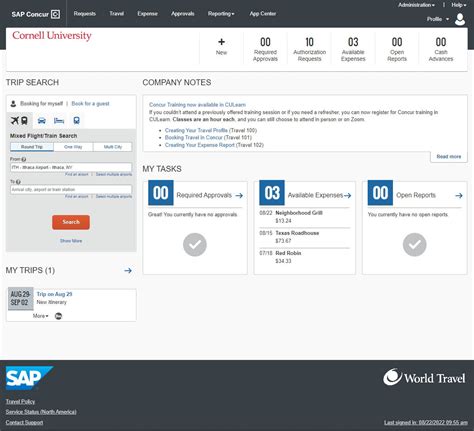Click the Cornell University logo
474x431 pixels.
tap(52, 35)
